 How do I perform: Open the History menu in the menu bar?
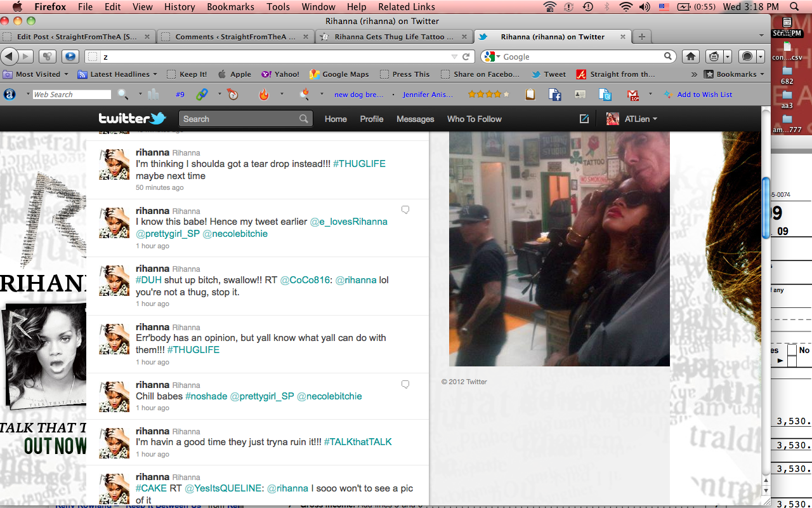click(180, 7)
